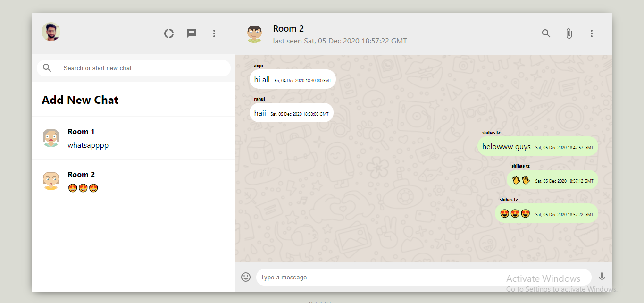Image resolution: width=644 pixels, height=303 pixels.
Task: Open the emoji picker smiley icon
Action: pos(246,277)
